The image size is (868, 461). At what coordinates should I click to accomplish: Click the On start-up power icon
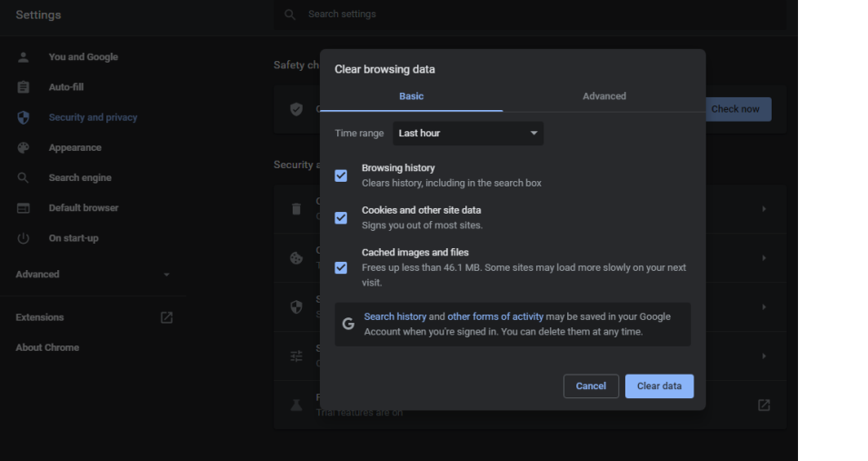point(24,238)
